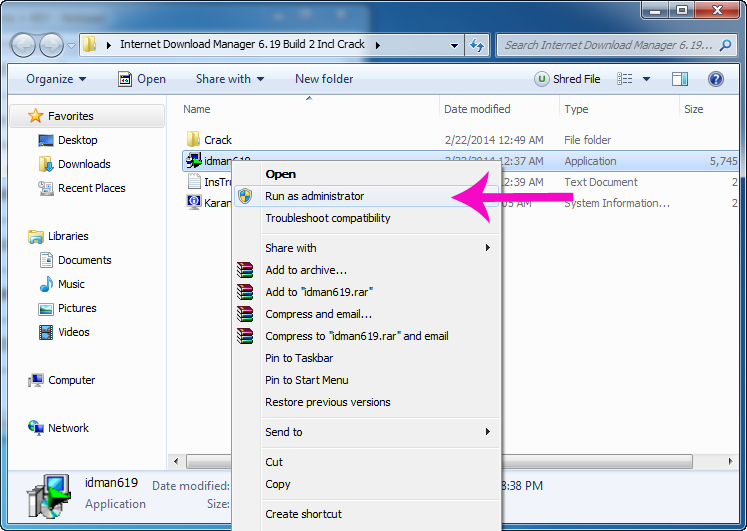Click the Text Document type cell

tap(601, 182)
